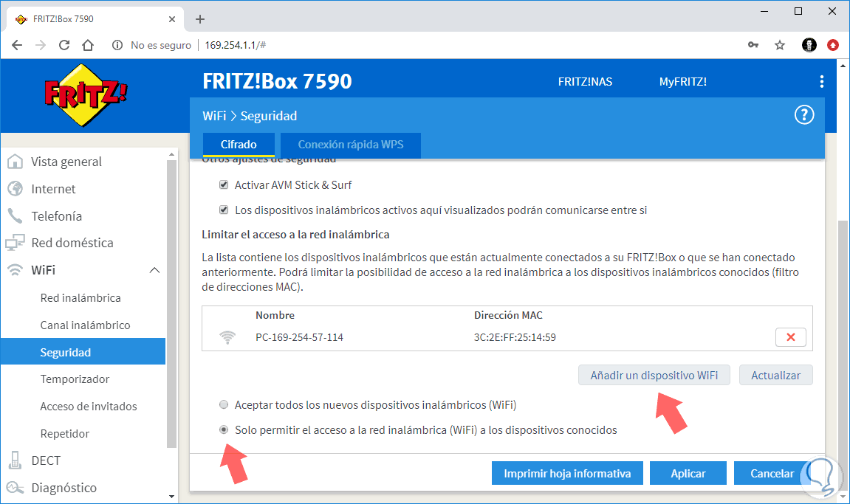Delete device PC-169-254-57-114 with red X
850x504 pixels.
tap(790, 337)
